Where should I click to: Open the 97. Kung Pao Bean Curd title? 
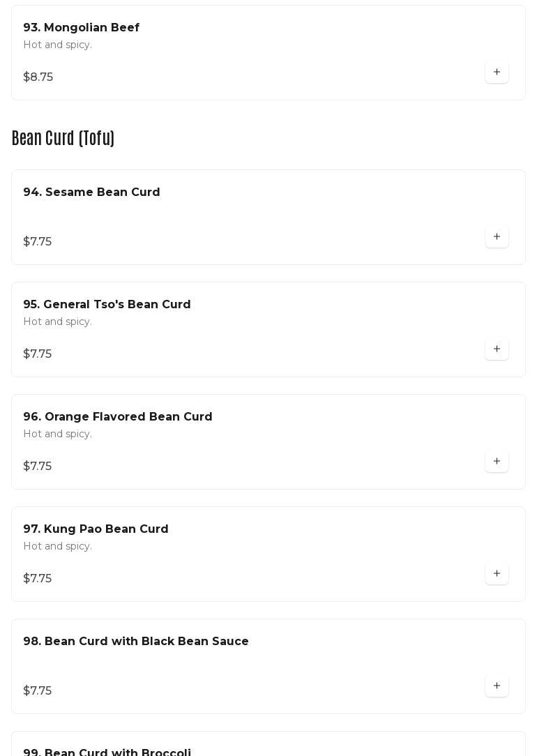pos(96,529)
